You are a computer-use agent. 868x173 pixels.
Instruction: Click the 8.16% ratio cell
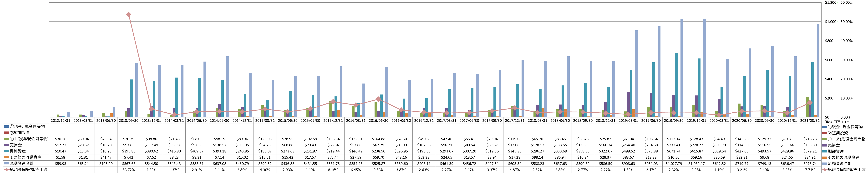(x=333, y=170)
